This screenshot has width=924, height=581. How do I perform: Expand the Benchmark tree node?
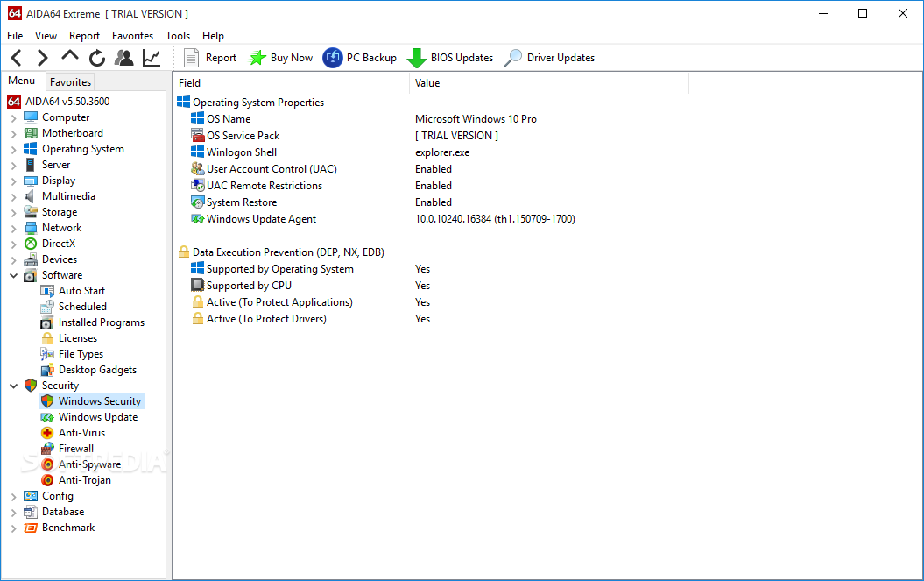[13, 528]
